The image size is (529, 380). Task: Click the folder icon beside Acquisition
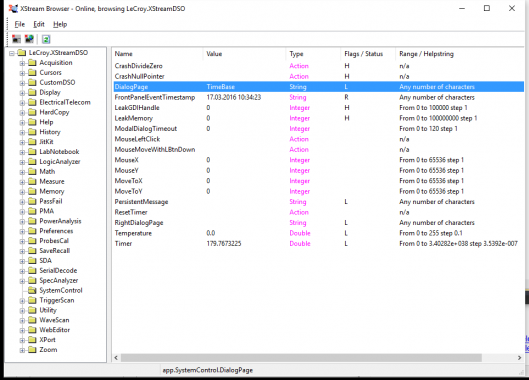pos(32,63)
